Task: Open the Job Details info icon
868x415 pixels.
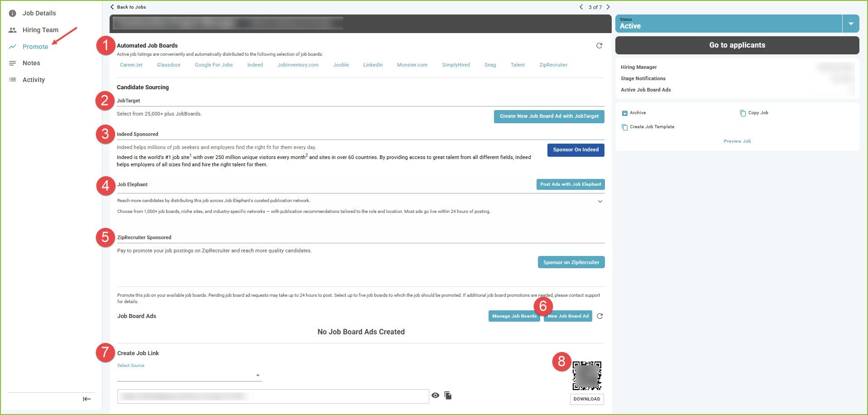Action: (13, 14)
